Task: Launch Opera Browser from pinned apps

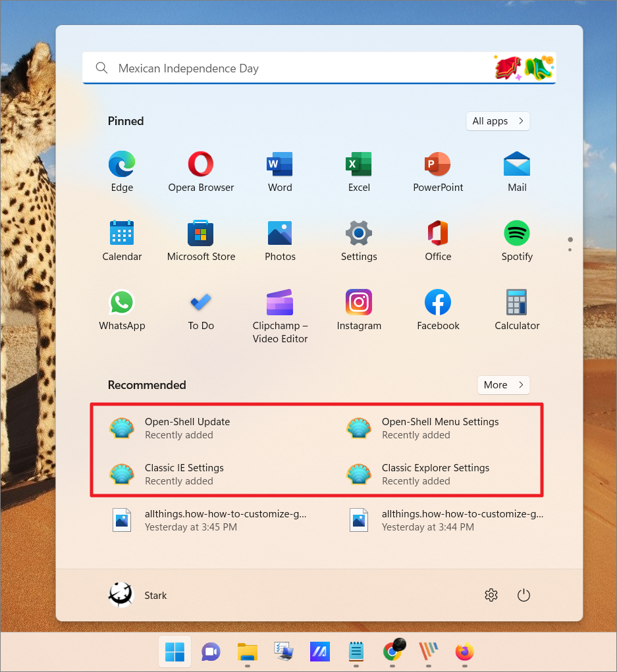Action: click(x=201, y=172)
